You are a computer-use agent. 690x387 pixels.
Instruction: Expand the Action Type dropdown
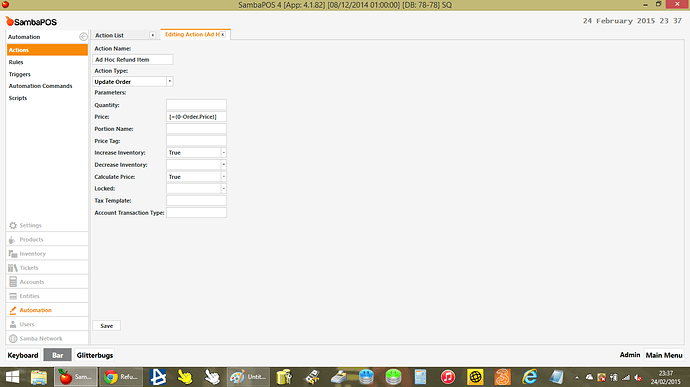(x=169, y=81)
